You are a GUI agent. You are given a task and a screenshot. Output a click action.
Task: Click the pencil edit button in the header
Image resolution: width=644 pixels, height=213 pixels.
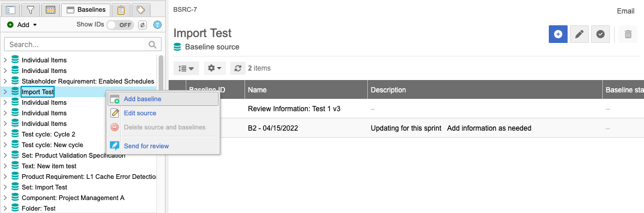[x=579, y=34]
